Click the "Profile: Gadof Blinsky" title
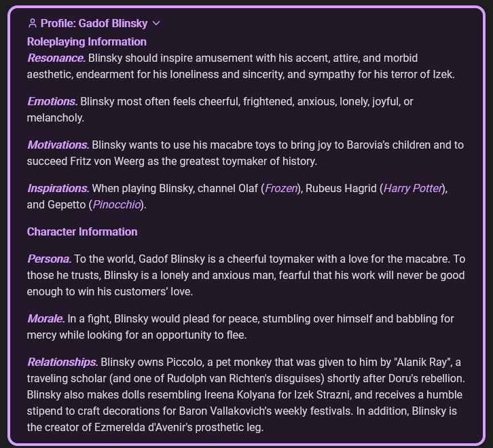Image resolution: width=493 pixels, height=448 pixels. click(94, 23)
